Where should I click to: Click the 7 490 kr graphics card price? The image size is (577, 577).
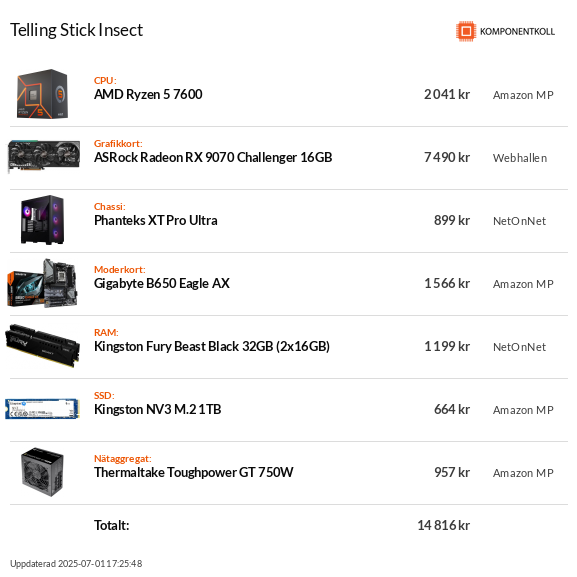click(x=447, y=157)
